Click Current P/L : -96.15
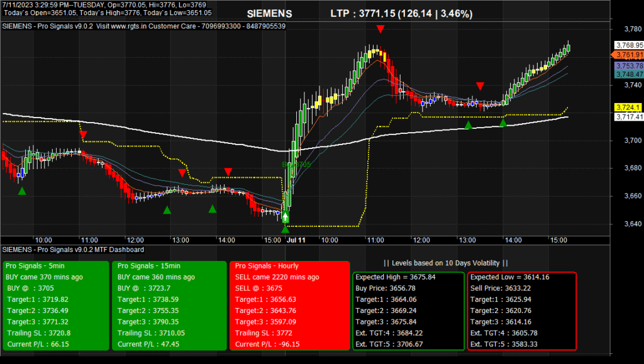 pos(267,345)
